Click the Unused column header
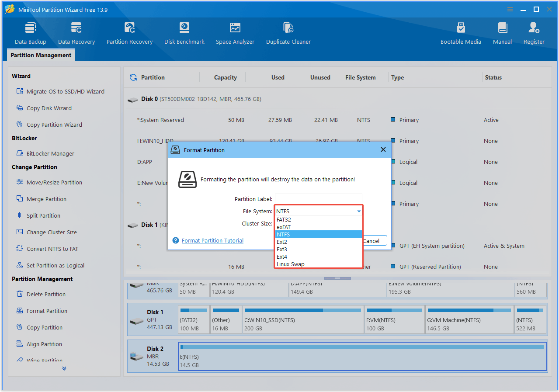The height and width of the screenshot is (392, 559). 320,77
